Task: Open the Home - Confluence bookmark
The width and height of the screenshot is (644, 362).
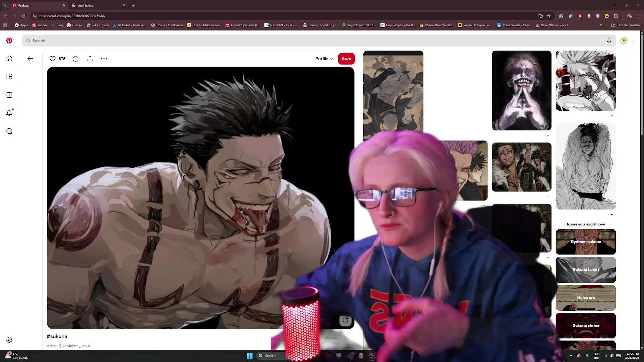Action: click(x=167, y=25)
